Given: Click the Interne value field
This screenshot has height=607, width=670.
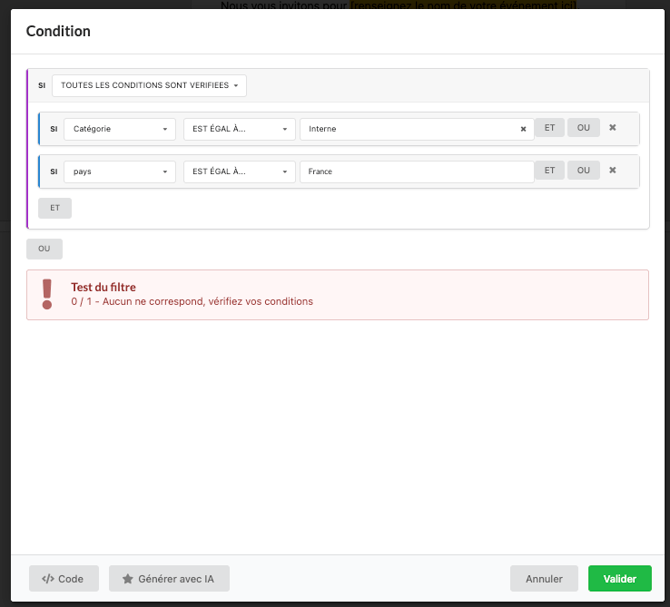Looking at the screenshot, I should click(417, 129).
